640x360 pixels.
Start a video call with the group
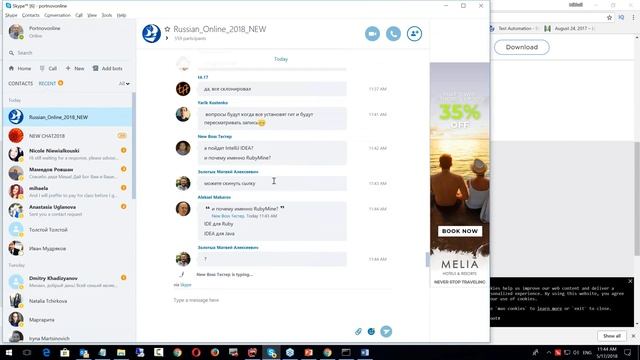click(372, 34)
